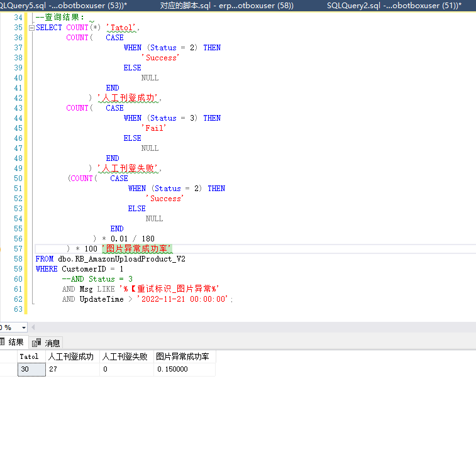Click the '人工刊登失败' alias on line 49

pyautogui.click(x=128, y=168)
